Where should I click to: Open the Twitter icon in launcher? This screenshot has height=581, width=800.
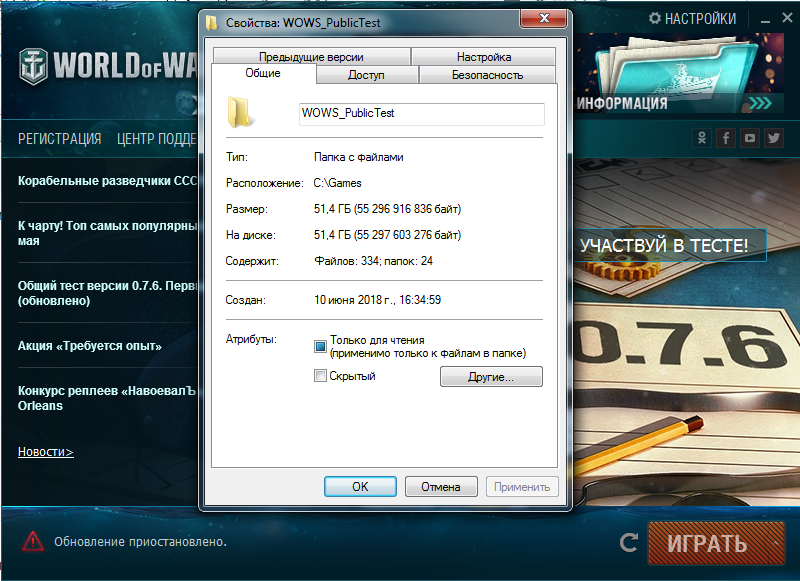point(773,138)
